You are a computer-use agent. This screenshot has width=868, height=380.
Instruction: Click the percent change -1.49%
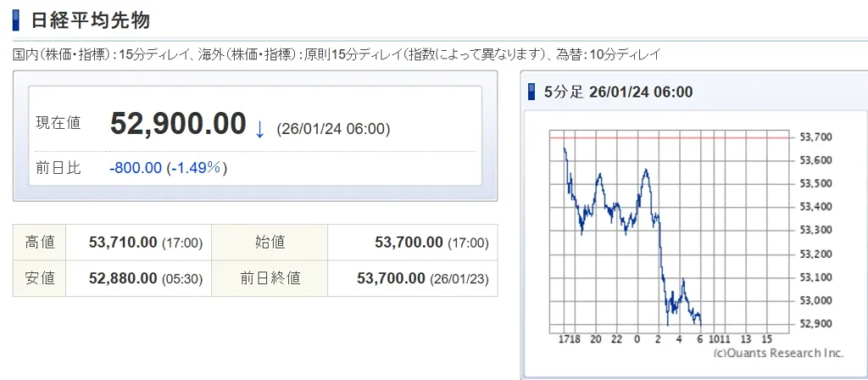(198, 168)
